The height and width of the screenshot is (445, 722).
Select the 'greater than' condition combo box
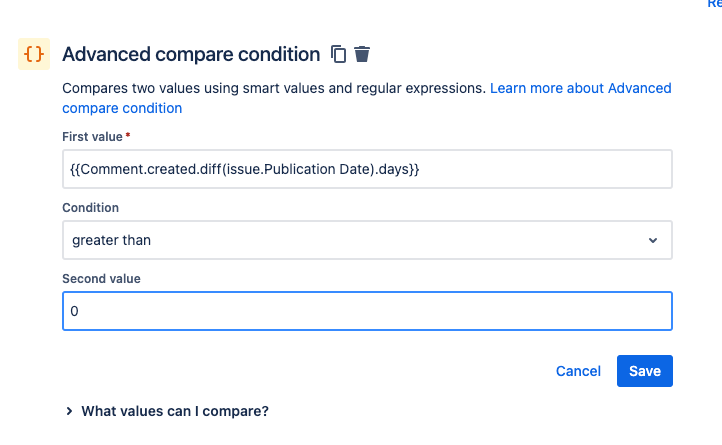tap(367, 240)
